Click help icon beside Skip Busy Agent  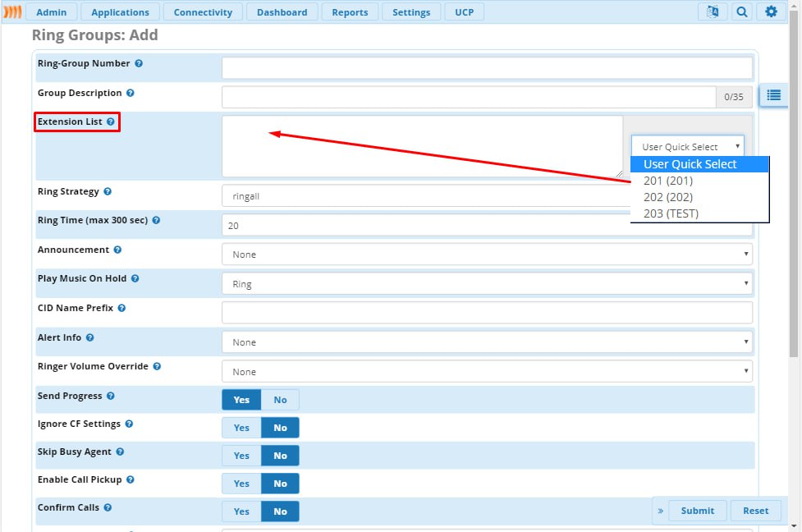[120, 452]
